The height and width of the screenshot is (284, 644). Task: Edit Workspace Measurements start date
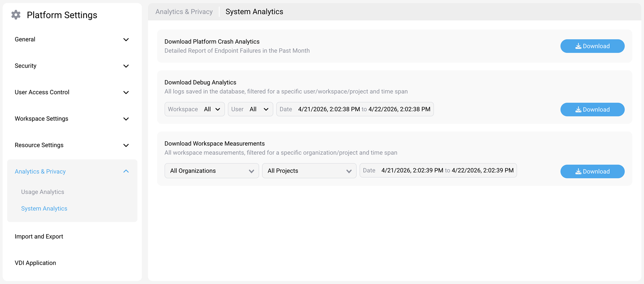[412, 170]
